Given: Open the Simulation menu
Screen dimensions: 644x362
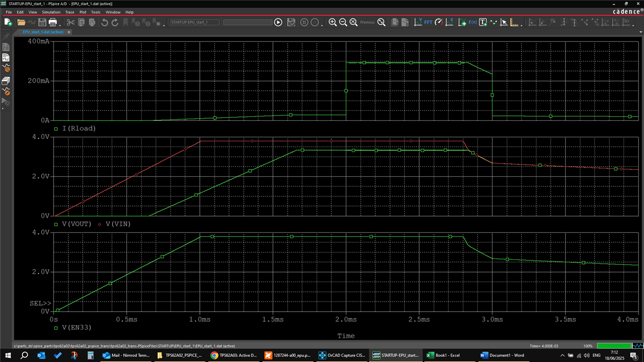Looking at the screenshot, I should 51,12.
